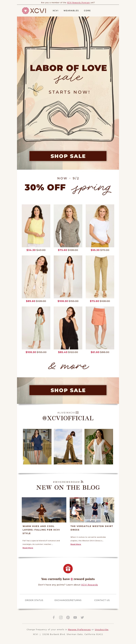Click the SHOP SALE button below & more
The width and height of the screenshot is (136, 644).
coord(68,390)
